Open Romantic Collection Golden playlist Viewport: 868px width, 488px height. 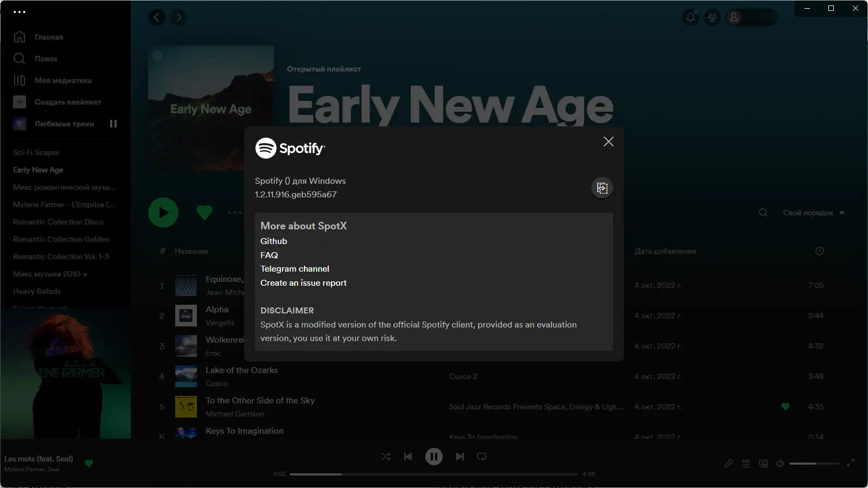click(x=61, y=239)
